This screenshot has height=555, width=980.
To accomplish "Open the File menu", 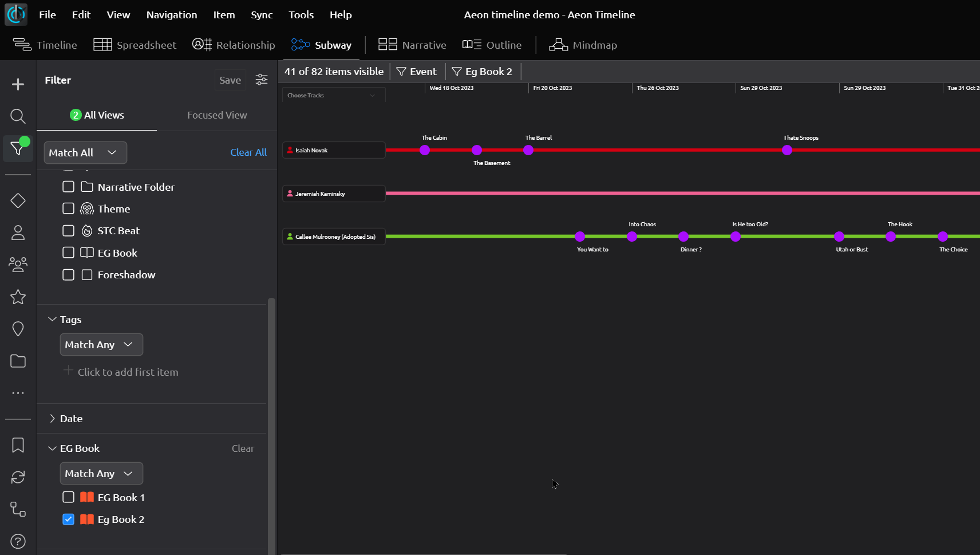I will (x=48, y=14).
